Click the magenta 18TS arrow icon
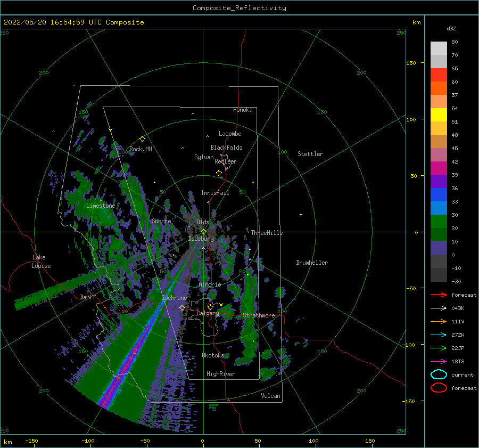This screenshot has height=448, width=479. [439, 362]
